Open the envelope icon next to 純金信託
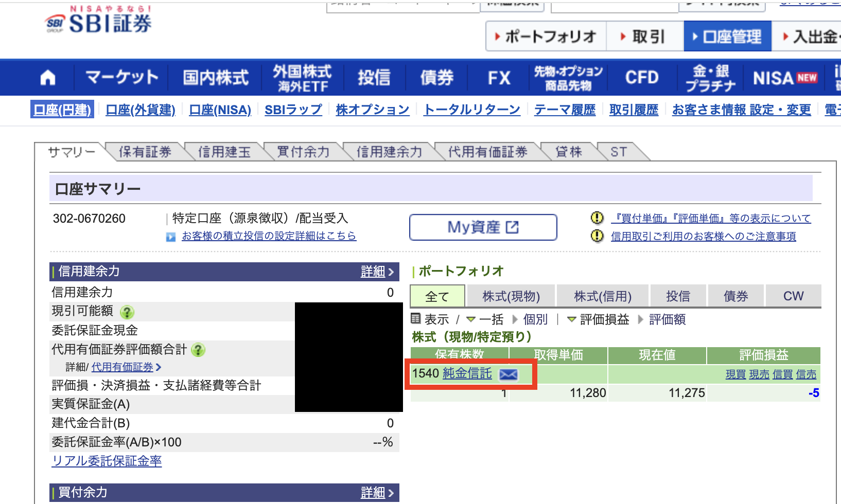 pyautogui.click(x=509, y=374)
